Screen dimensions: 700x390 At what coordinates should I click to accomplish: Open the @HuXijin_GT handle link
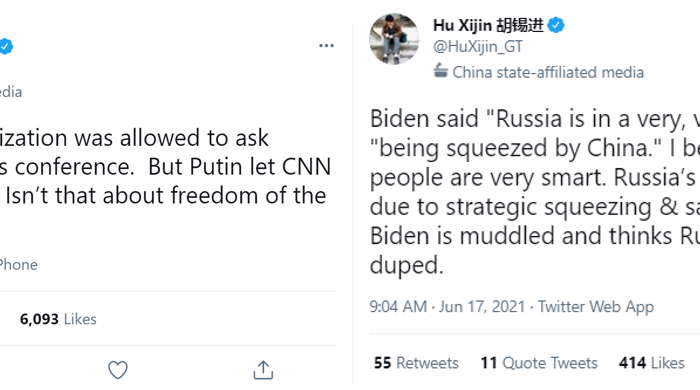478,46
